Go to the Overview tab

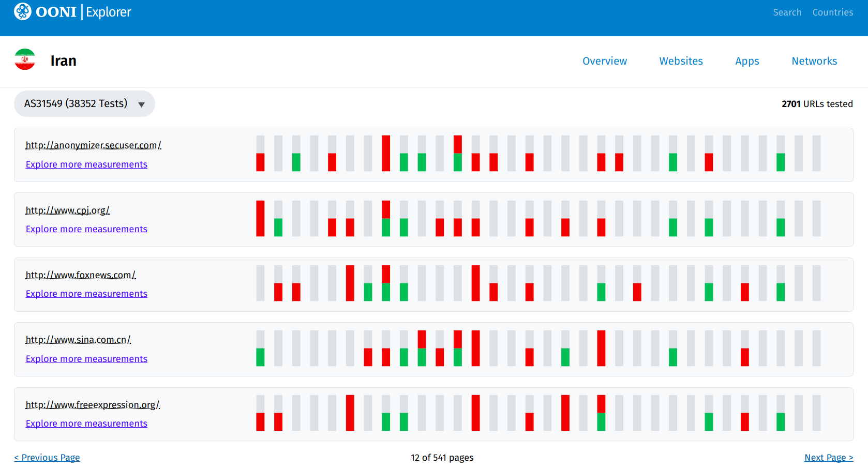pyautogui.click(x=605, y=61)
